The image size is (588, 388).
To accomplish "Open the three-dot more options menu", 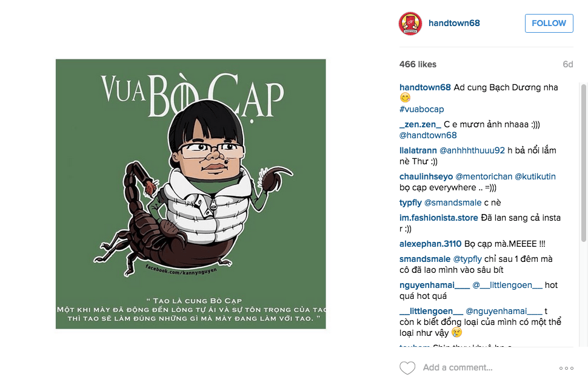I will (x=566, y=368).
